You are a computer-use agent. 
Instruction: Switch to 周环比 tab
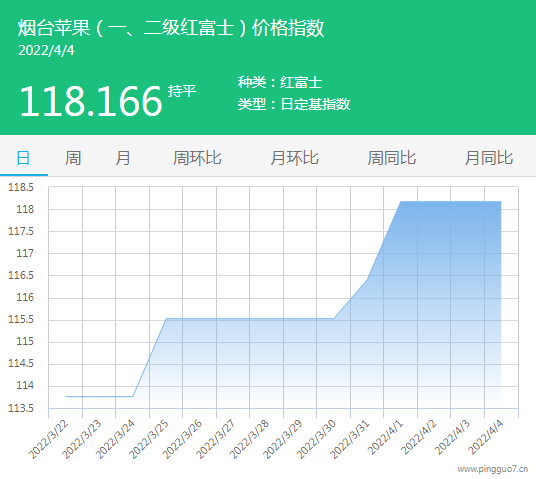(x=197, y=158)
